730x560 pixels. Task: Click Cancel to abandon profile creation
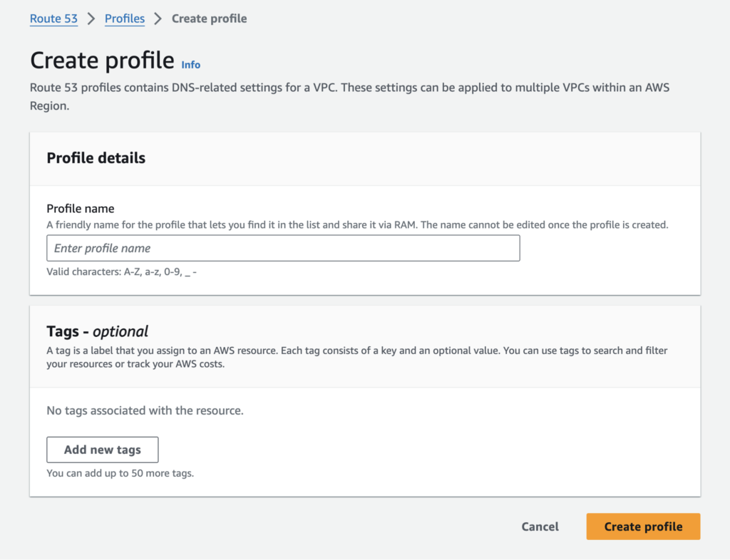[540, 527]
